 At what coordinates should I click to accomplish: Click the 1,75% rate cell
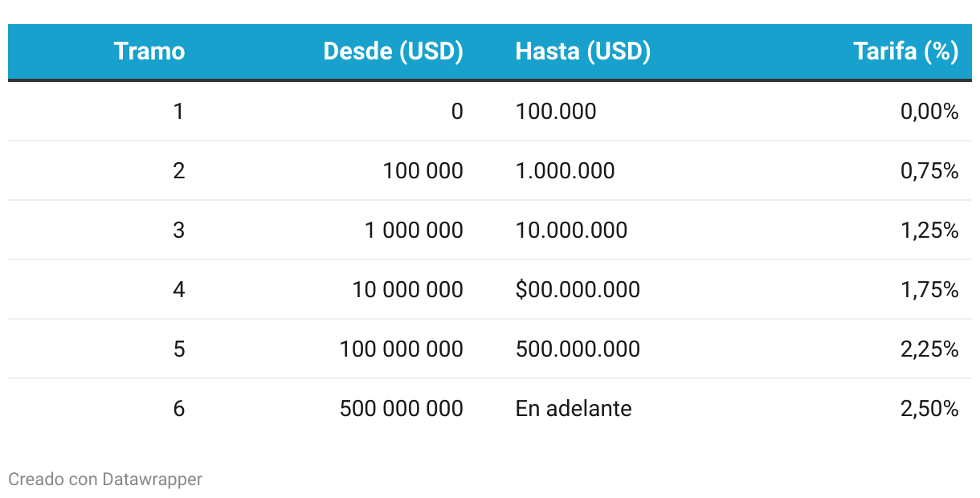point(929,289)
